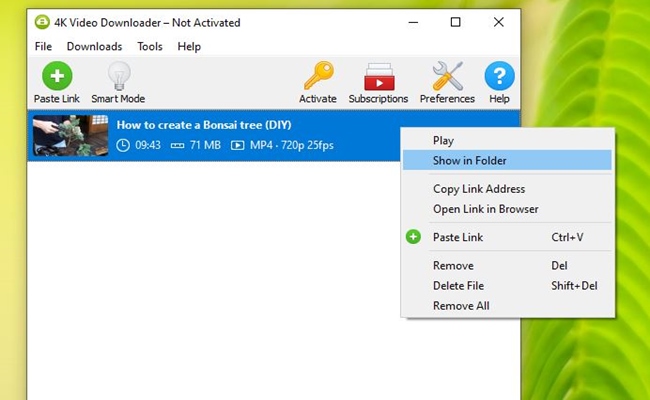Choose Paste Link Ctrl+V context entry
This screenshot has width=650, height=400.
(507, 237)
